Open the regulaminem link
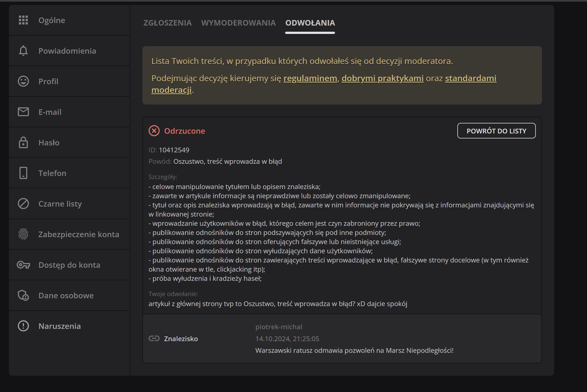Image resolution: width=587 pixels, height=392 pixels. point(310,78)
